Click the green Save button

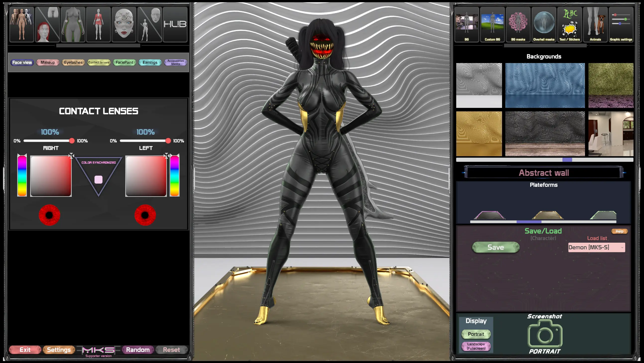(496, 247)
